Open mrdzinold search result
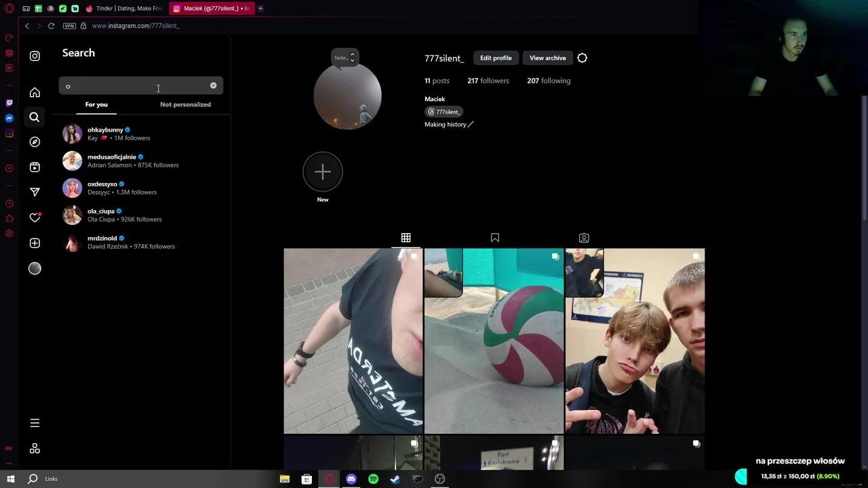Image resolution: width=868 pixels, height=488 pixels. [140, 242]
